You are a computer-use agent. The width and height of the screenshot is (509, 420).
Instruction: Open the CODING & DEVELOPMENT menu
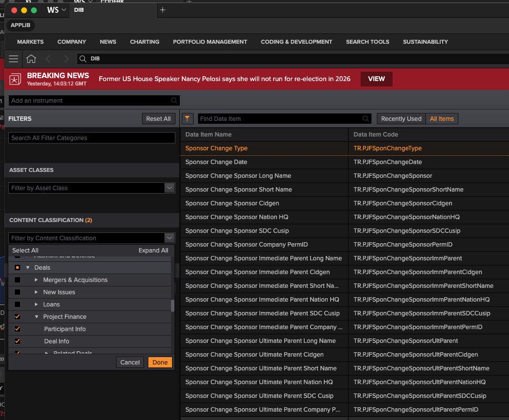(x=296, y=42)
